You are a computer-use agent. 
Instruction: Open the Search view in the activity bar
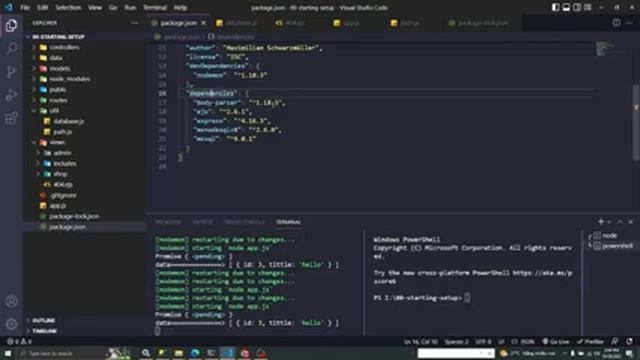point(11,49)
